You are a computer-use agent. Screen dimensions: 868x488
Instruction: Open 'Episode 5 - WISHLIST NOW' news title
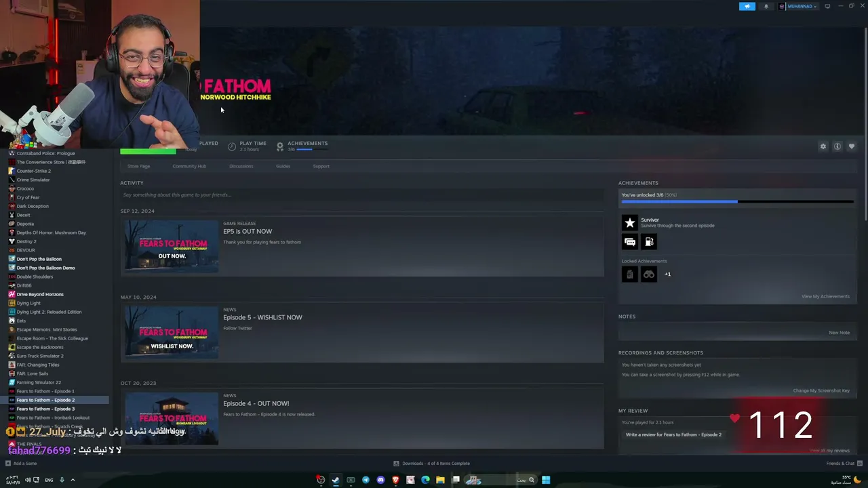pos(262,318)
